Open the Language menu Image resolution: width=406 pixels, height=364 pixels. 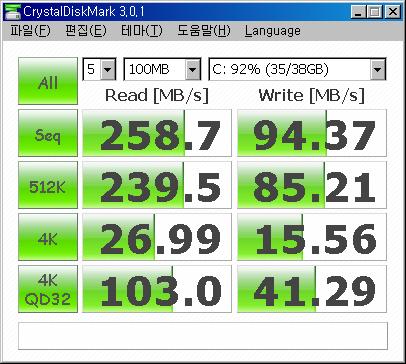[273, 31]
